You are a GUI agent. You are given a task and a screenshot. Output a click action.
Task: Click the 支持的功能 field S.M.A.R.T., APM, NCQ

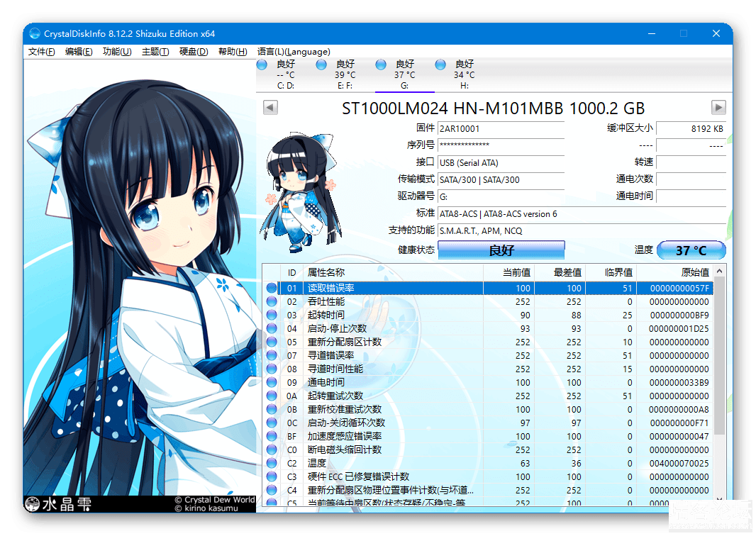[x=582, y=231]
